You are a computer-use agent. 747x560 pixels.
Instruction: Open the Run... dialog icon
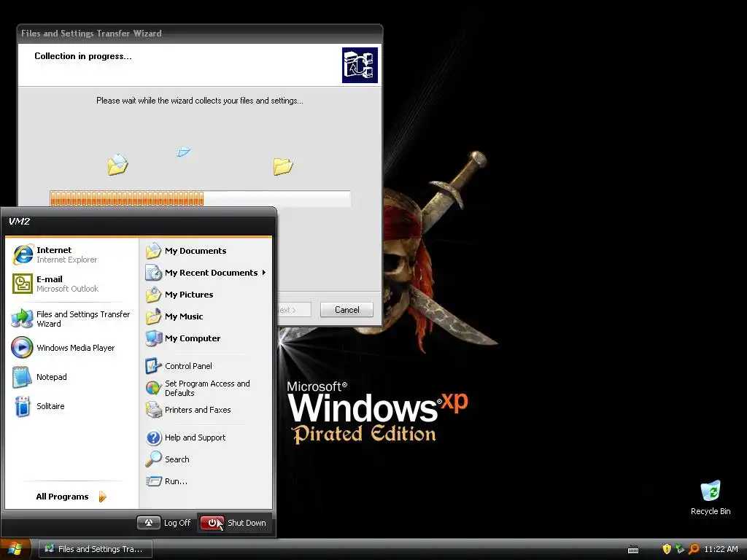(153, 481)
